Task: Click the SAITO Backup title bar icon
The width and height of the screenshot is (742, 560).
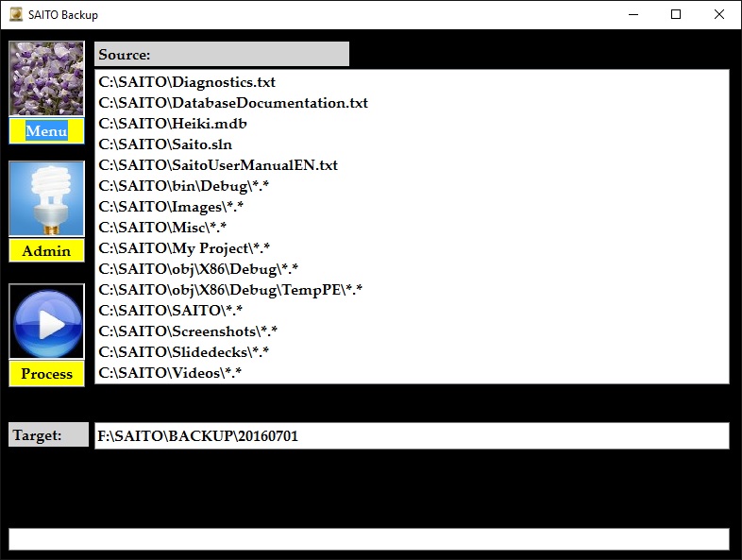Action: [16, 14]
